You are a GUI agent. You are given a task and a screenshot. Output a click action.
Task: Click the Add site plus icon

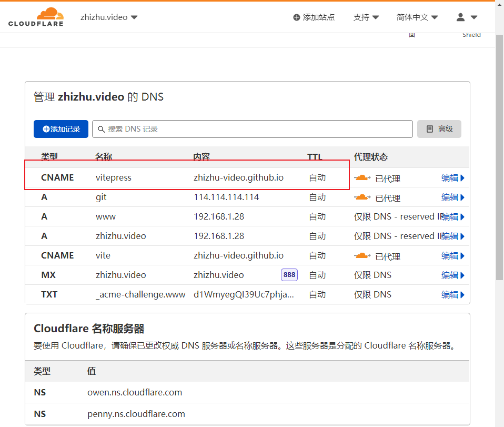(297, 17)
